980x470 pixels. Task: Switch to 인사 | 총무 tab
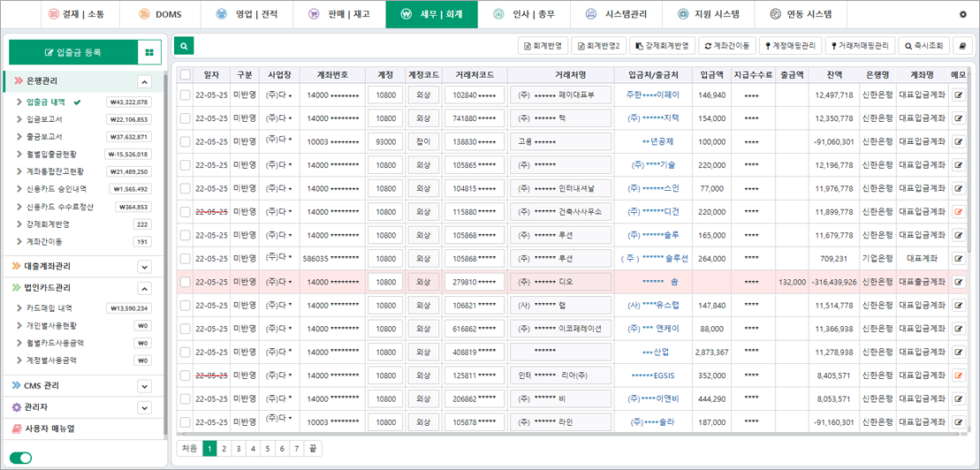coord(523,14)
